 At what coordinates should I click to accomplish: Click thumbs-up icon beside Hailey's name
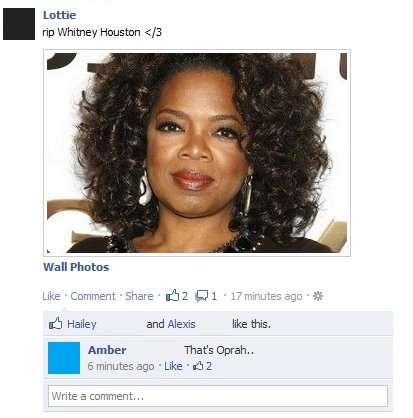[x=56, y=323]
